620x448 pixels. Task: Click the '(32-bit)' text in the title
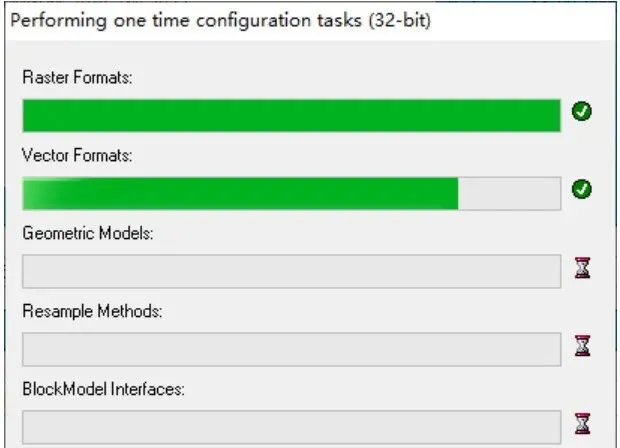[x=400, y=21]
